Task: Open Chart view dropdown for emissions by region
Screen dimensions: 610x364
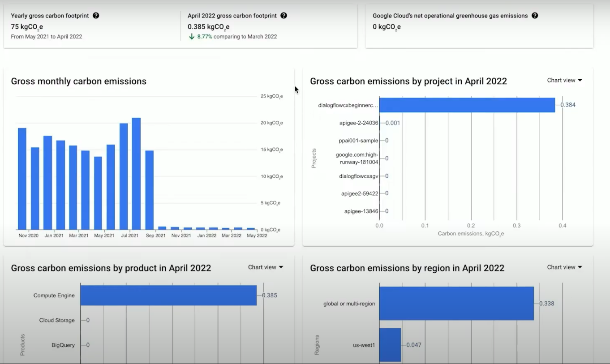Action: click(x=564, y=267)
